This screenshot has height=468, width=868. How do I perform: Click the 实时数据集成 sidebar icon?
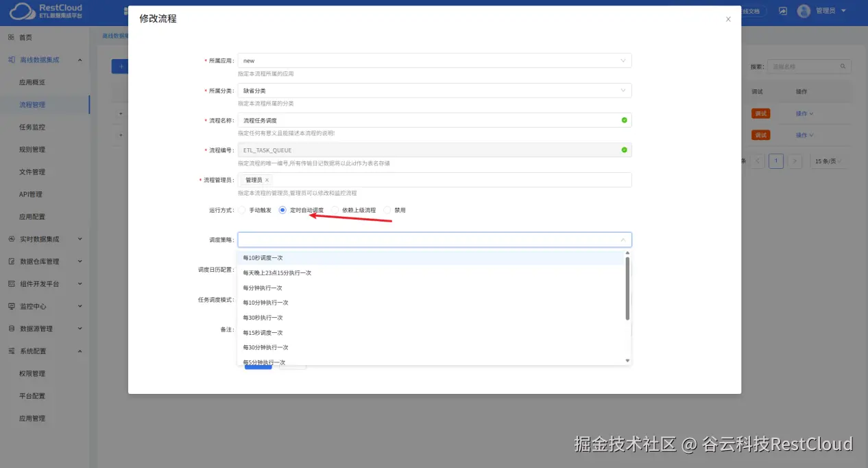tap(12, 239)
